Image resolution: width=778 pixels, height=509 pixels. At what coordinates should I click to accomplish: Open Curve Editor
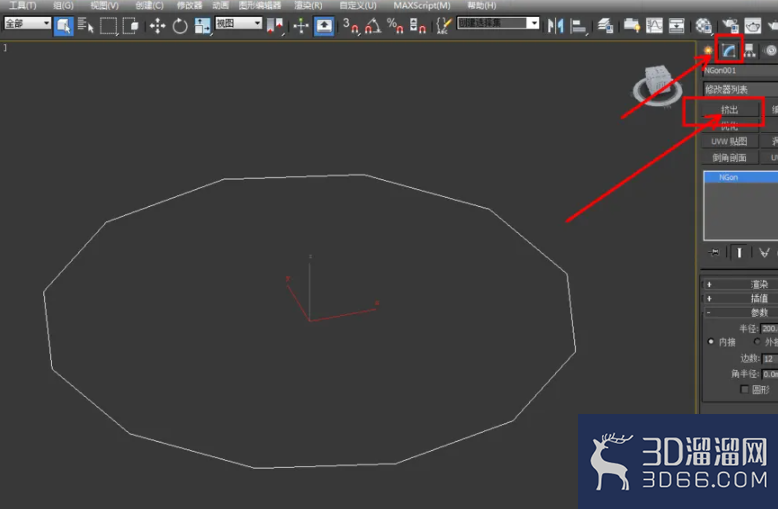coord(654,25)
